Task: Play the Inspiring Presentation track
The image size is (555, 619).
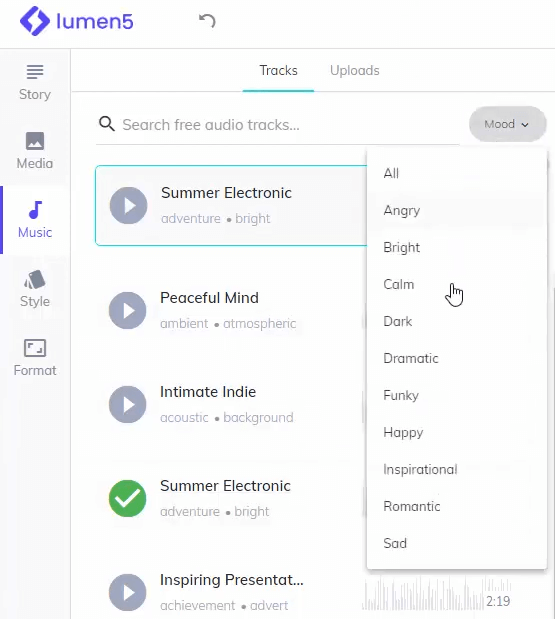Action: (x=128, y=592)
